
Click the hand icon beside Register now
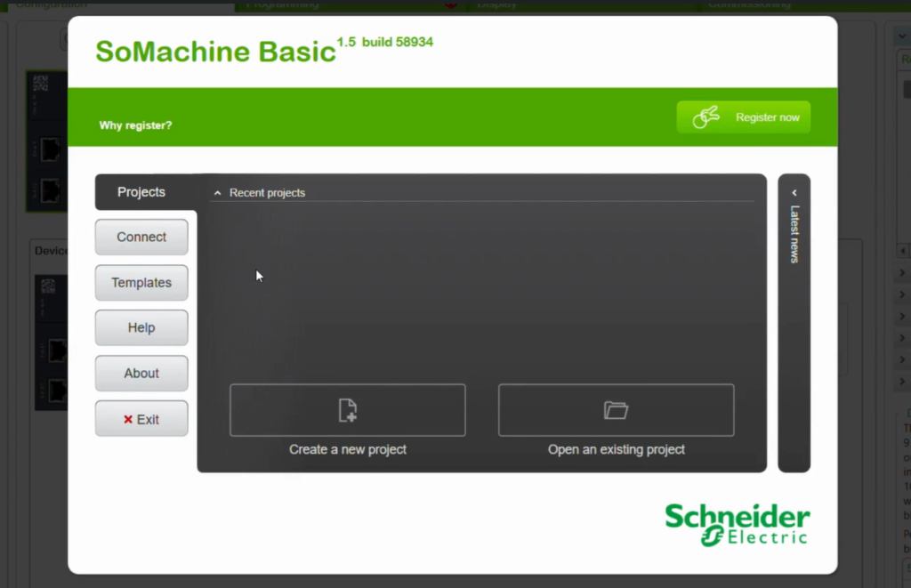point(705,117)
